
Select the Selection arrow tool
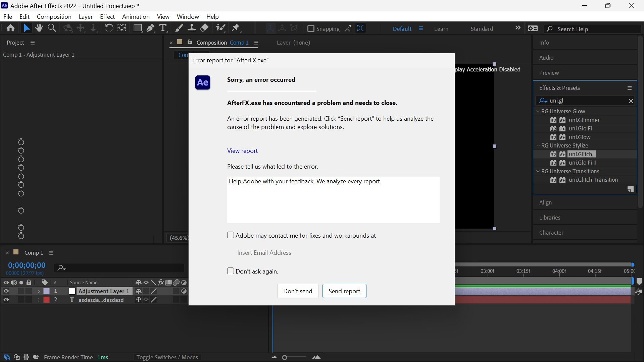click(x=27, y=28)
